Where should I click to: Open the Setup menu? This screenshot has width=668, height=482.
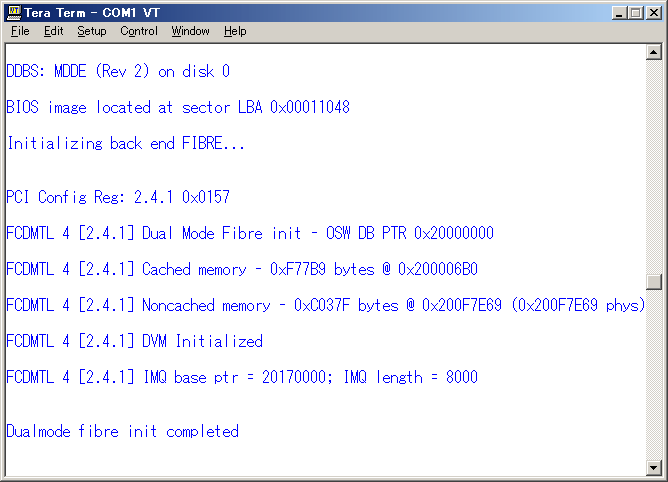pyautogui.click(x=91, y=31)
